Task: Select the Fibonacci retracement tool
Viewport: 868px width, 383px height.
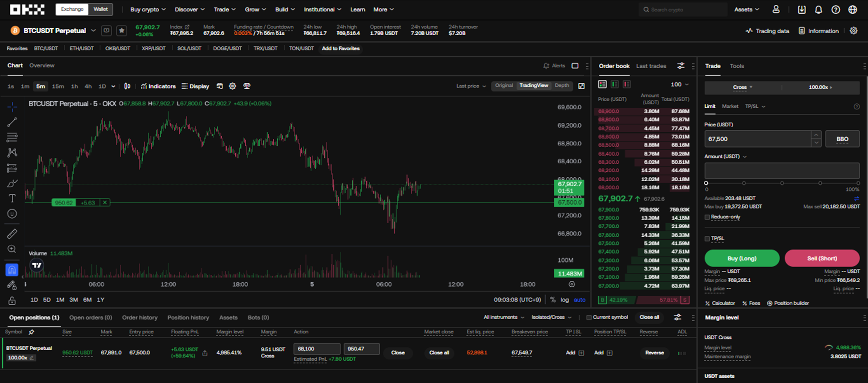Action: 12,137
